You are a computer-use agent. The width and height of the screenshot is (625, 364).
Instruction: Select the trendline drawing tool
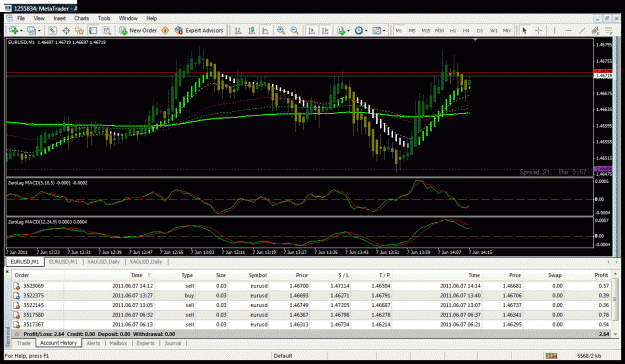(582, 30)
